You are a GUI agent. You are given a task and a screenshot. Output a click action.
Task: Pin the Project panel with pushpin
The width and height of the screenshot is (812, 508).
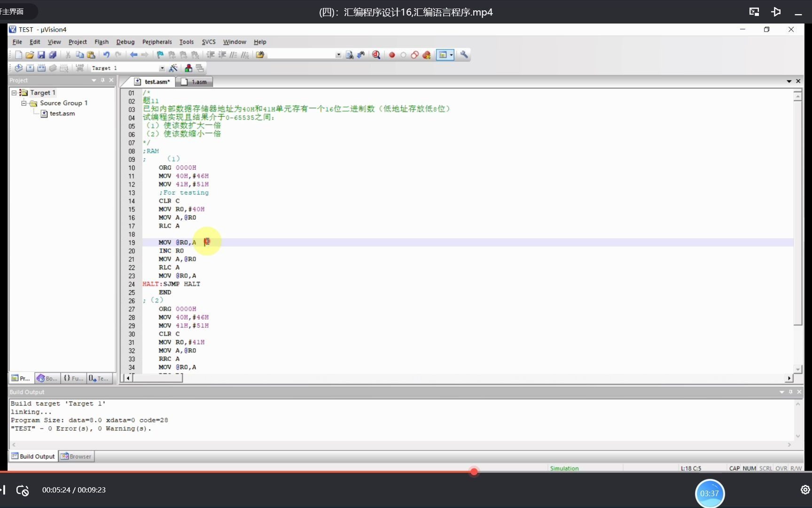point(102,80)
